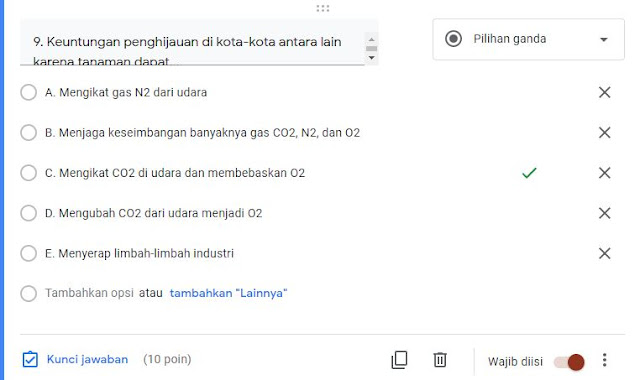The image size is (640, 380).
Task: Edit option text B. Menjaga keseimbangan banyaknya gas
Action: 202,133
